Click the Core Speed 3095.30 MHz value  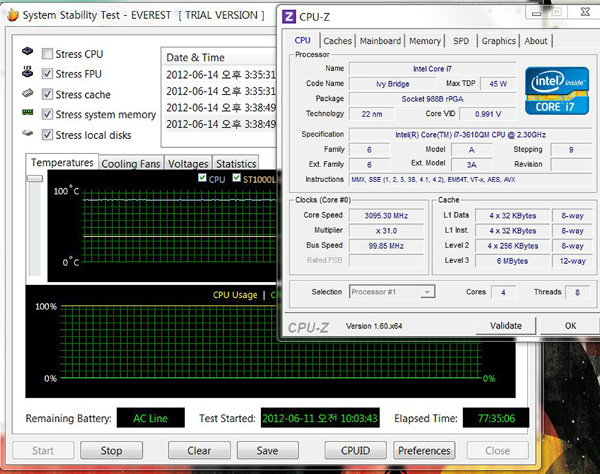[x=386, y=215]
